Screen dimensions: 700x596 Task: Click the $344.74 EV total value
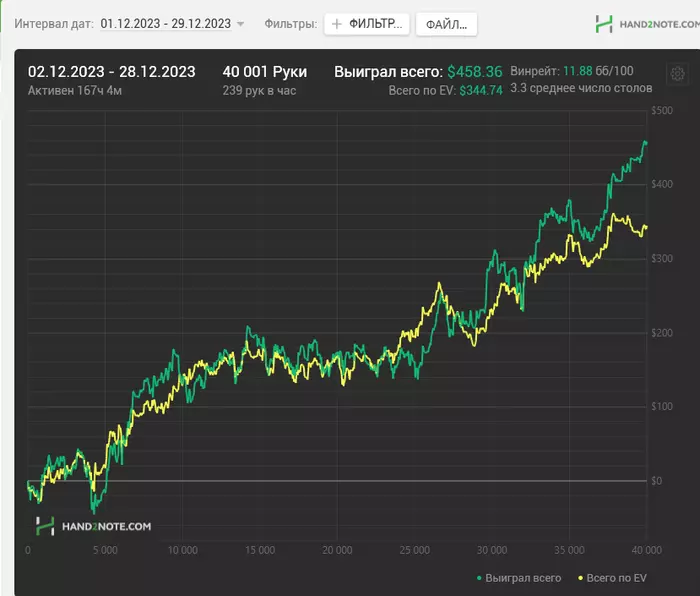(x=481, y=90)
